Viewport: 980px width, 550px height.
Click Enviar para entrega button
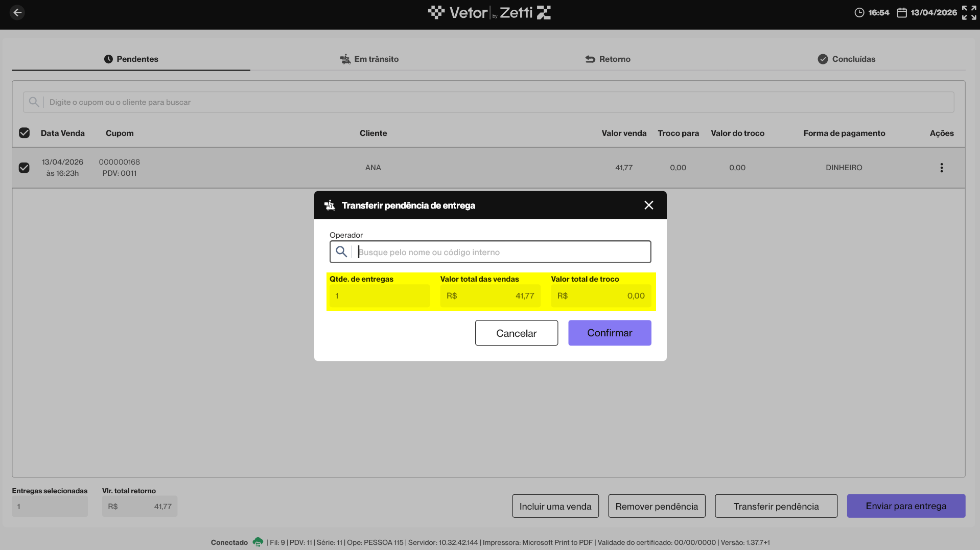[906, 506]
